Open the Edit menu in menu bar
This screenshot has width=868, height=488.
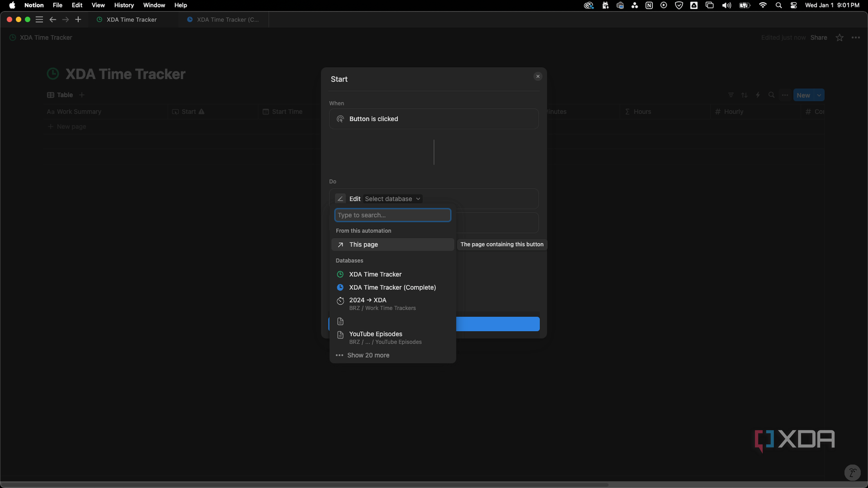pyautogui.click(x=77, y=5)
